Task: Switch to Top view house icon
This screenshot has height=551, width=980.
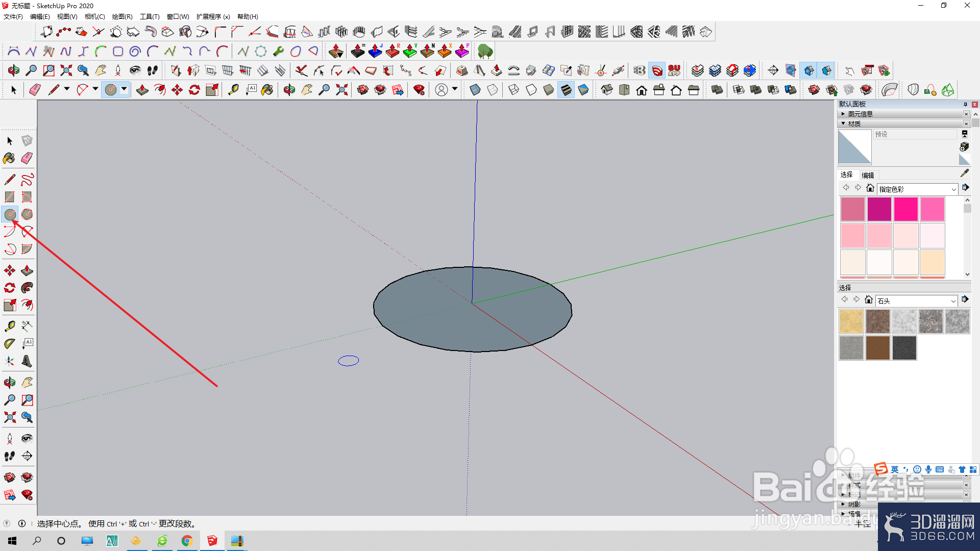Action: click(x=624, y=90)
